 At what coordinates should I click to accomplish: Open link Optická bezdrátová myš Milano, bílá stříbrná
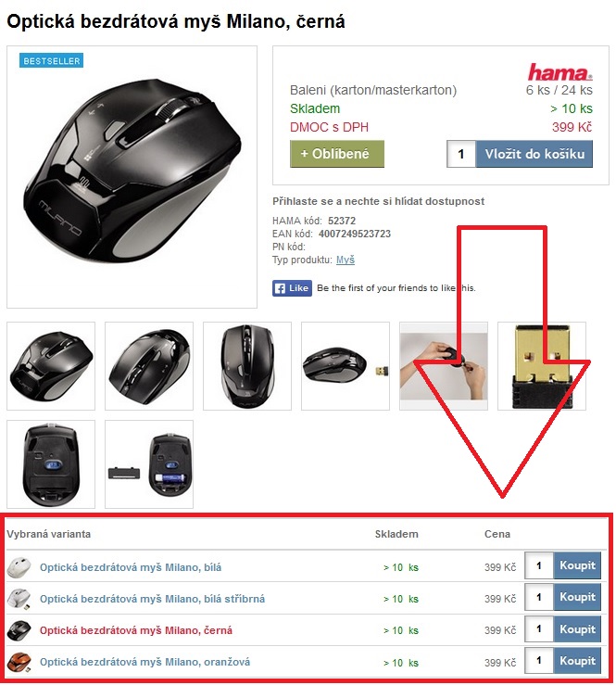[152, 599]
